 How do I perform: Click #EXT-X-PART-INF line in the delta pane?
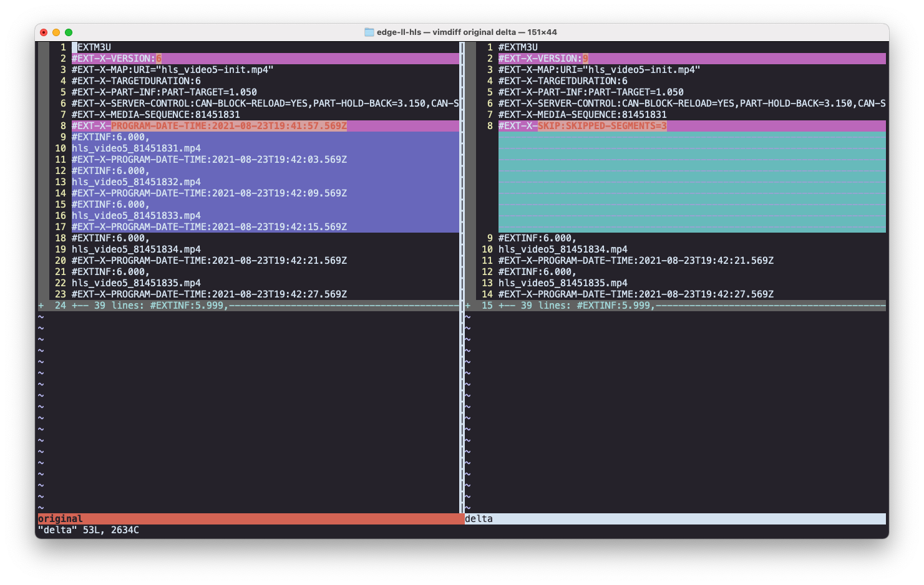(x=591, y=92)
